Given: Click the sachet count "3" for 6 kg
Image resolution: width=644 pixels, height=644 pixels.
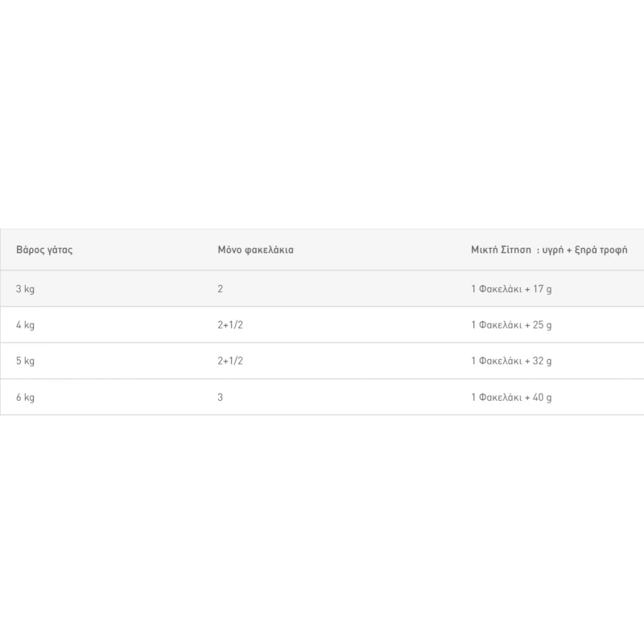Looking at the screenshot, I should coord(221,398).
